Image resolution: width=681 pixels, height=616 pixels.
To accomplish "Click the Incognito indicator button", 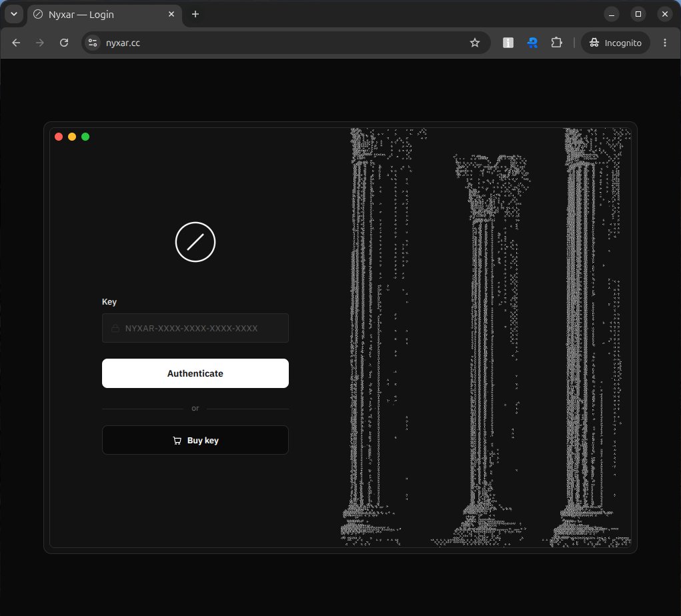I will tap(616, 43).
